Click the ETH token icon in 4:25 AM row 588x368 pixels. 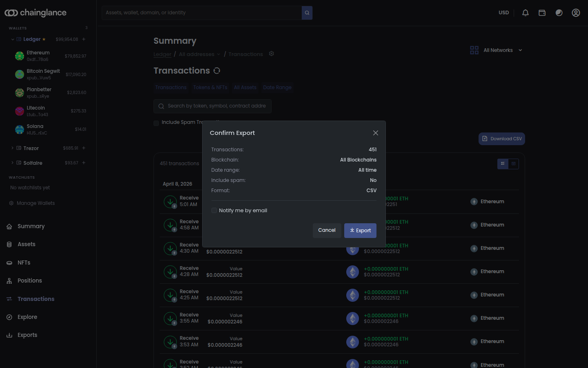(352, 295)
